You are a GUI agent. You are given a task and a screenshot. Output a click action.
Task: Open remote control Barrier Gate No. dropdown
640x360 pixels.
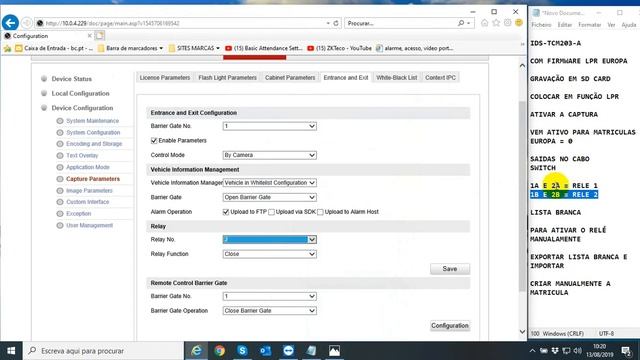tap(269, 296)
